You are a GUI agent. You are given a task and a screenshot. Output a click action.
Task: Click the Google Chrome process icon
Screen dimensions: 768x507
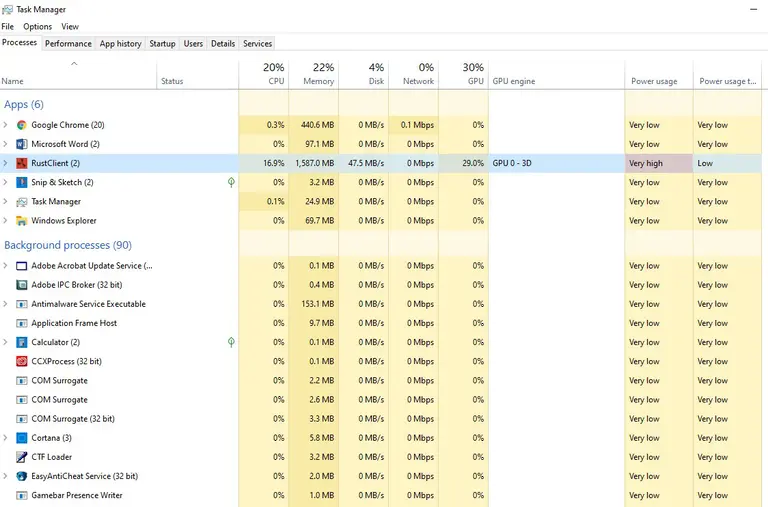tap(22, 125)
